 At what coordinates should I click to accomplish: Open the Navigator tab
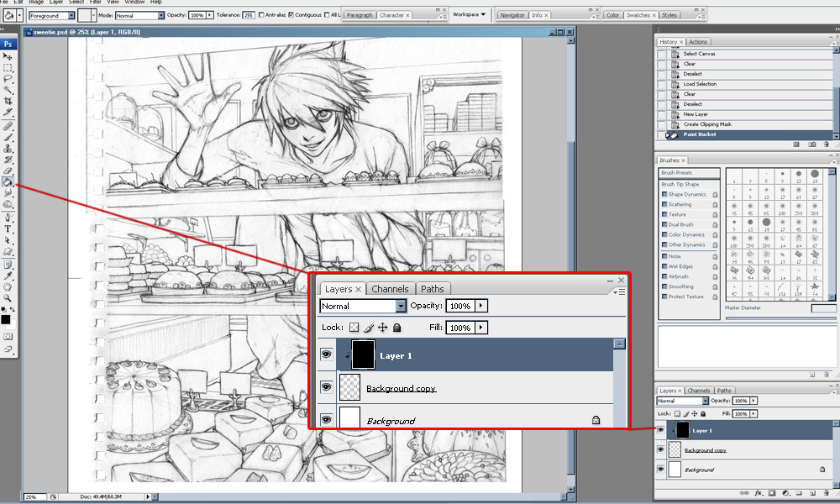click(x=512, y=15)
